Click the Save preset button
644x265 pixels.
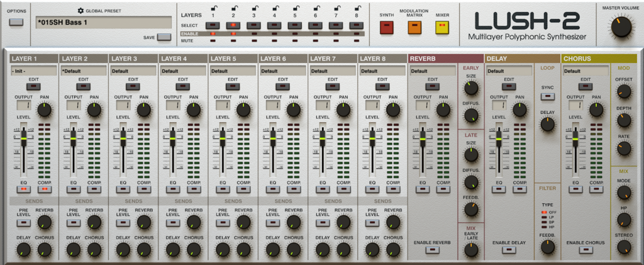click(x=164, y=37)
